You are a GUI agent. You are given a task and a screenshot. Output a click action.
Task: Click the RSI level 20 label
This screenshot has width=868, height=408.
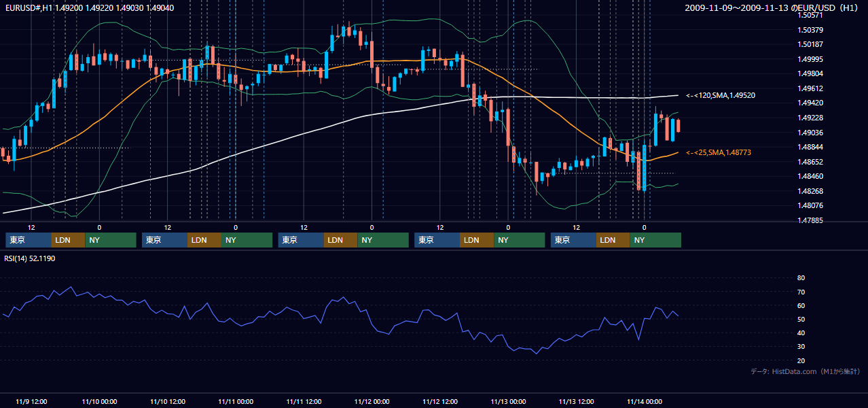point(801,360)
